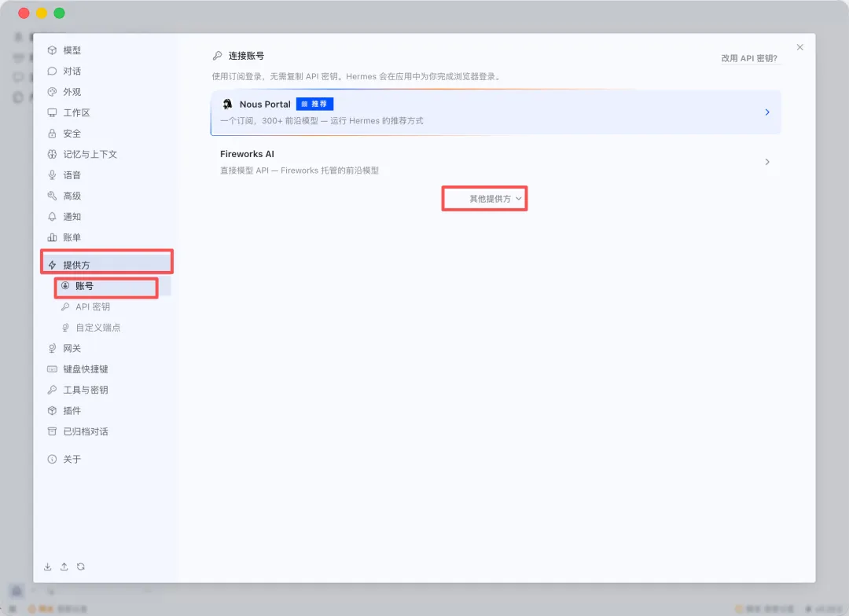Click the circular-arrows refresh icon at sidebar bottom
The image size is (849, 616).
tap(81, 566)
